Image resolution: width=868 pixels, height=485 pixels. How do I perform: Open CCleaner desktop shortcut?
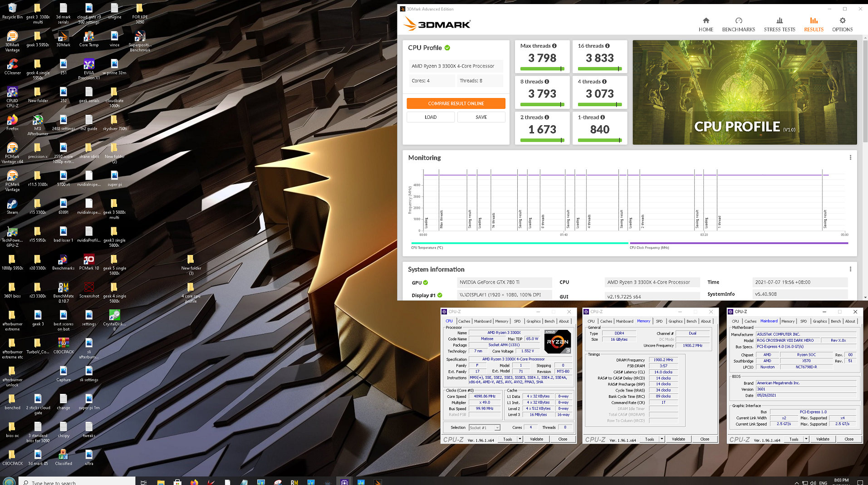(x=12, y=67)
